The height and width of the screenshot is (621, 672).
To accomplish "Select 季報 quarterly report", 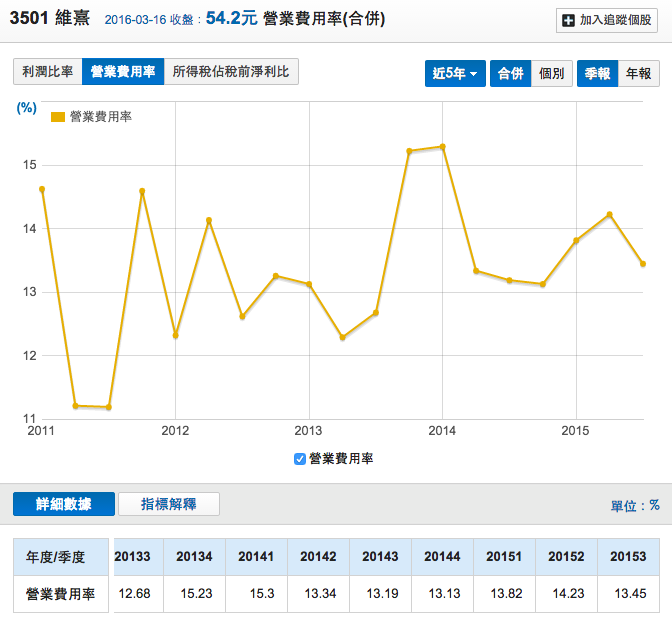I will point(598,73).
